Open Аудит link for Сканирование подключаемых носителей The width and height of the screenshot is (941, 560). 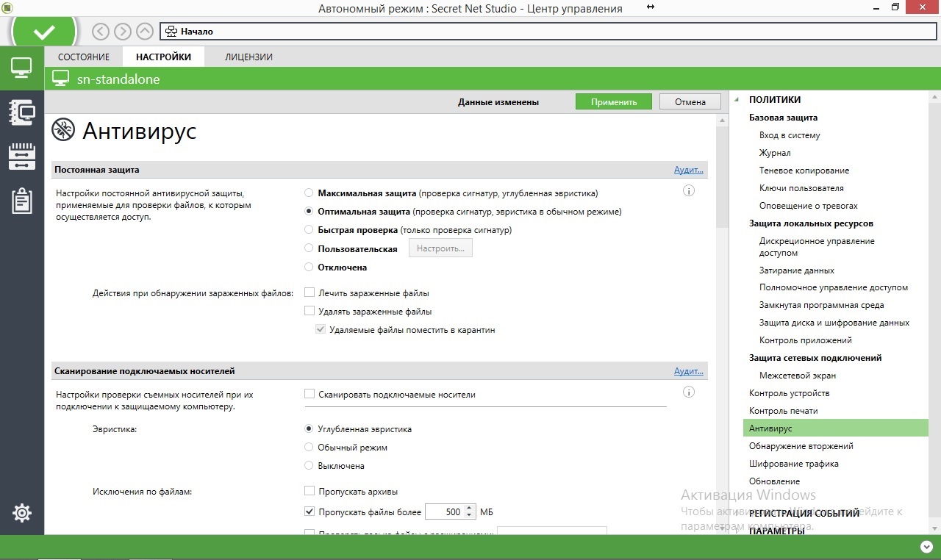coord(689,371)
